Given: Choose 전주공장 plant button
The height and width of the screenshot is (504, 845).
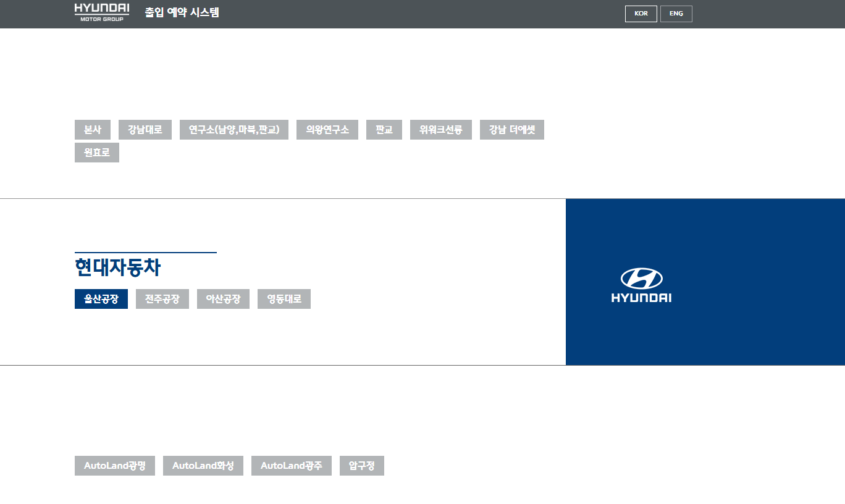Looking at the screenshot, I should click(x=162, y=299).
